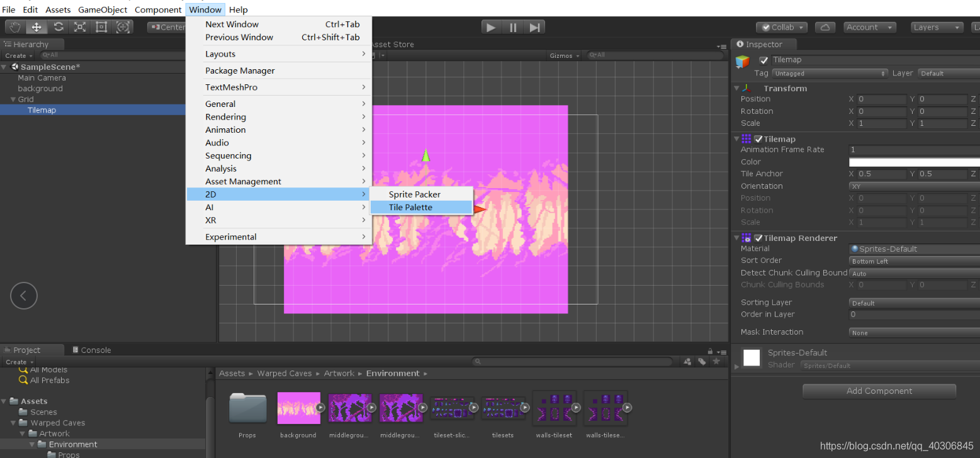Screen dimensions: 980x458
Task: Open the Animation submenu
Action: (x=279, y=130)
